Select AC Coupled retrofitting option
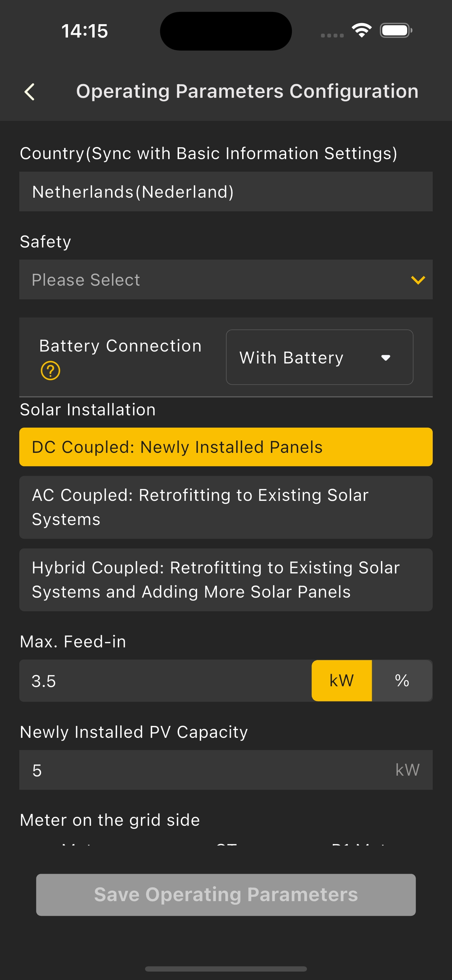Image resolution: width=452 pixels, height=980 pixels. tap(226, 507)
